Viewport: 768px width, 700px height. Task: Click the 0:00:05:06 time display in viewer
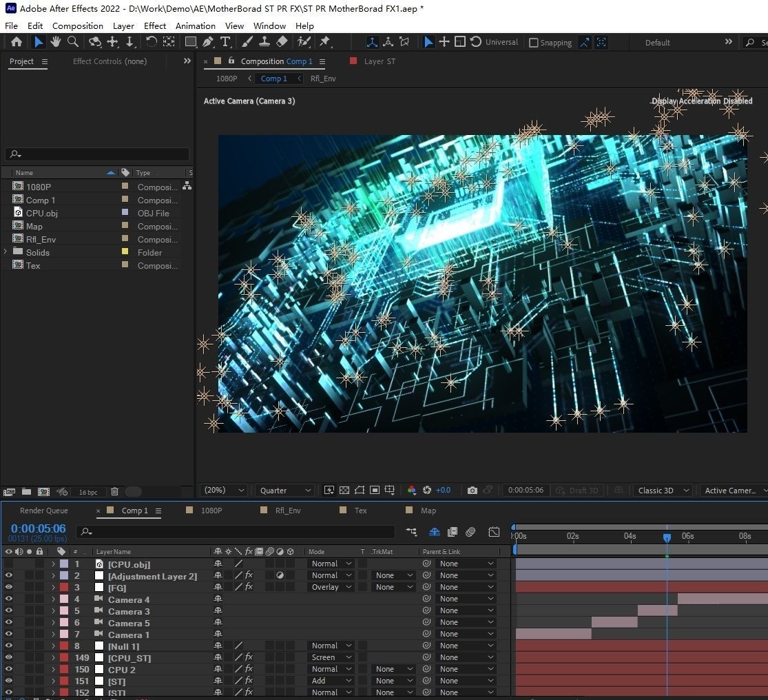pyautogui.click(x=526, y=491)
